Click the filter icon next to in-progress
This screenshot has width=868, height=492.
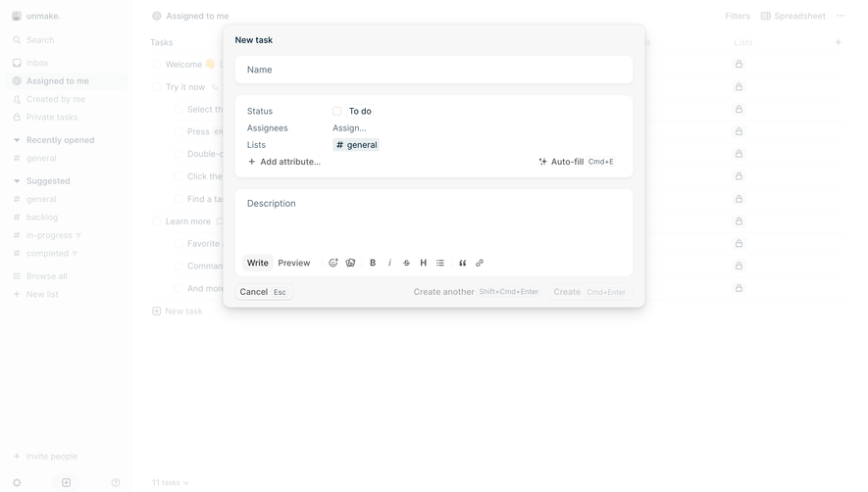point(78,236)
